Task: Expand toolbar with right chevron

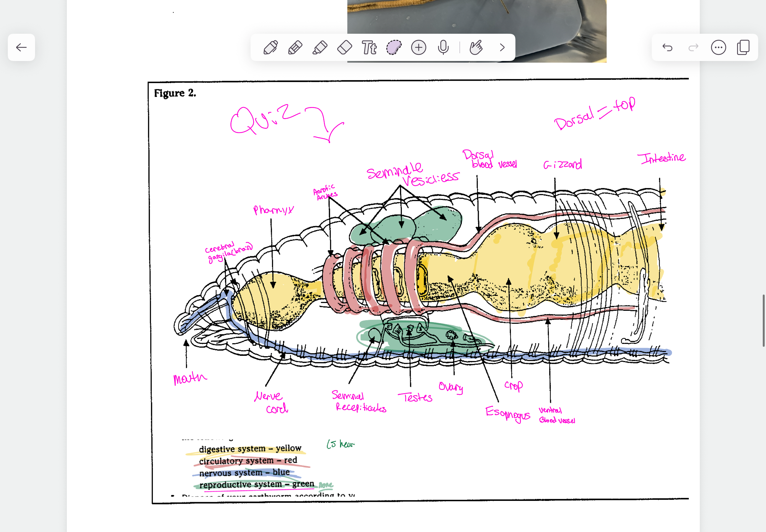Action: coord(502,47)
